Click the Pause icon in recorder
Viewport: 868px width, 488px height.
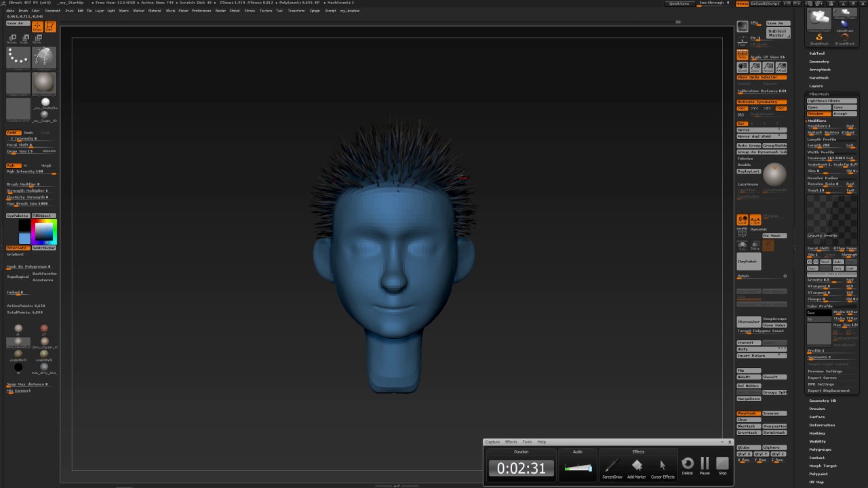pos(705,466)
